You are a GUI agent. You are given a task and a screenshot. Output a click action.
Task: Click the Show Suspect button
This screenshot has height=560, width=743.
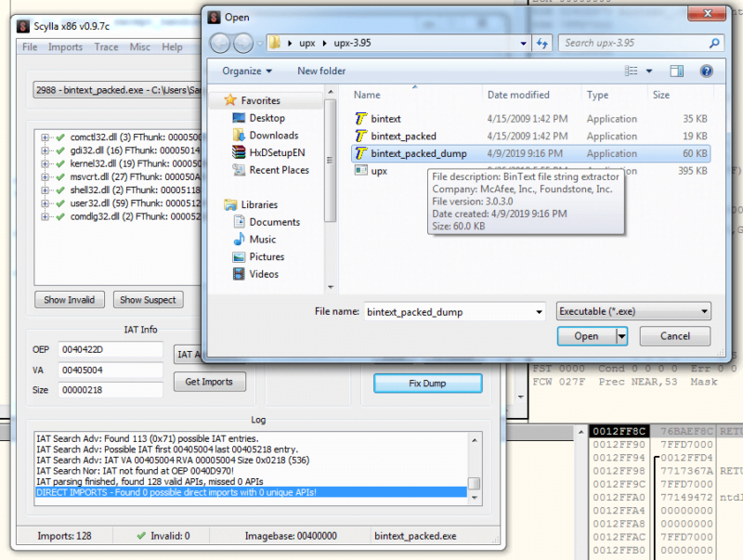148,299
